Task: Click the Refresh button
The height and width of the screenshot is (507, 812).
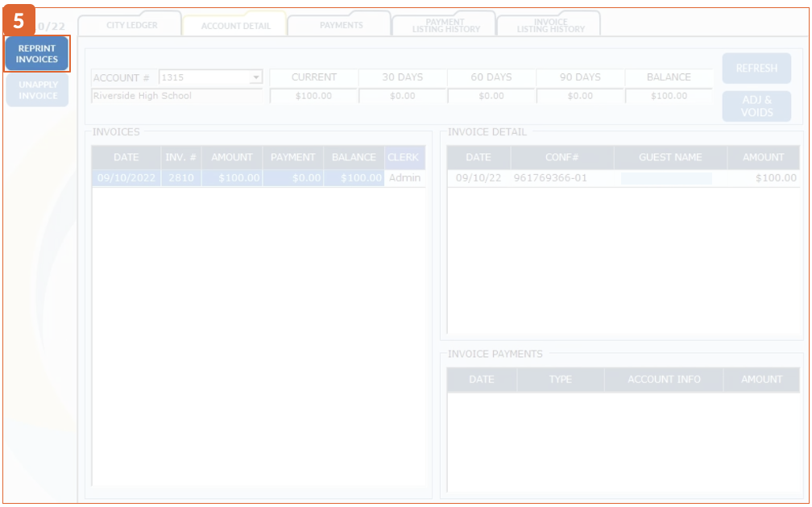Action: tap(756, 69)
